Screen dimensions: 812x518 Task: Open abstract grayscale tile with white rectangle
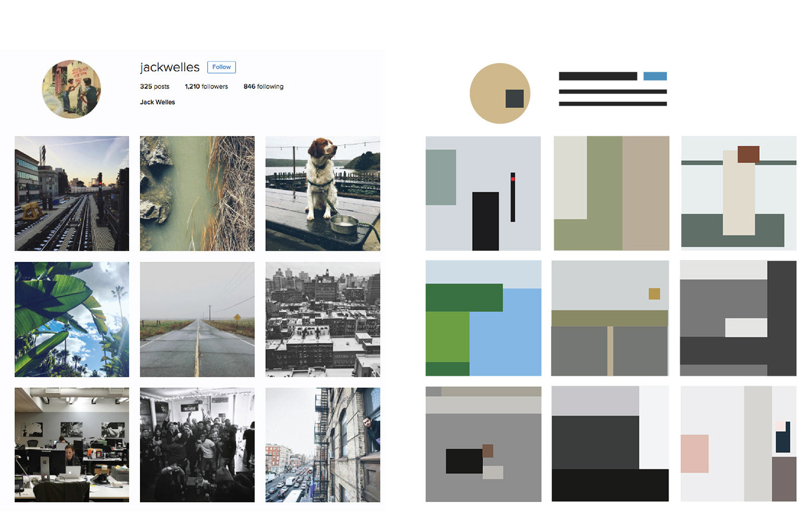738,318
